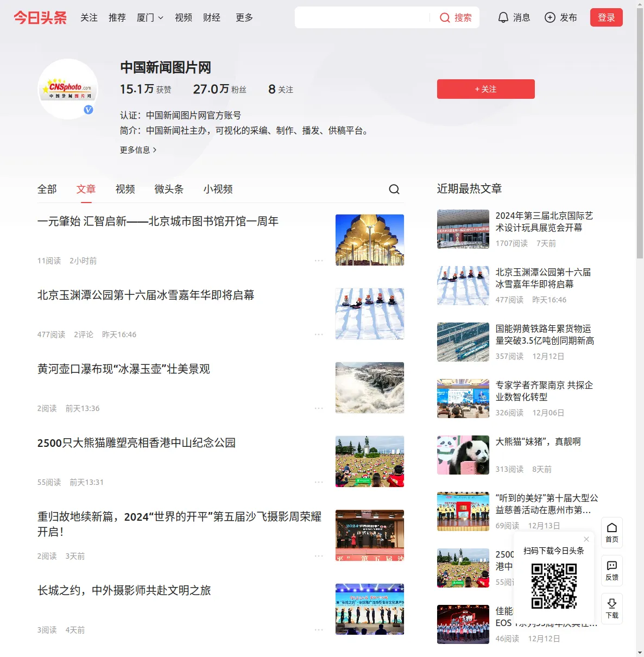Open 长城之约 ceremony thumbnail
Screen dimensions: 644x657
(x=370, y=609)
